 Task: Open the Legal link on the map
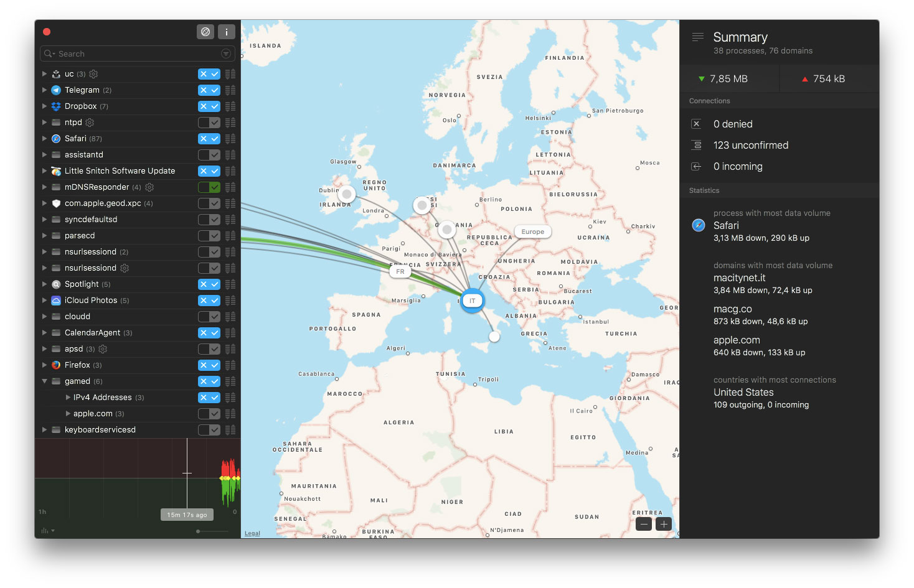click(x=252, y=533)
